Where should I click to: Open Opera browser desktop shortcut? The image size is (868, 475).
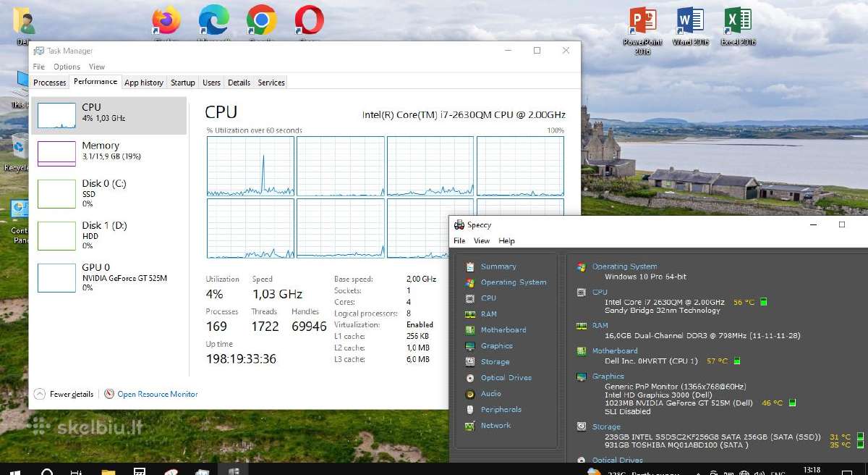[309, 21]
